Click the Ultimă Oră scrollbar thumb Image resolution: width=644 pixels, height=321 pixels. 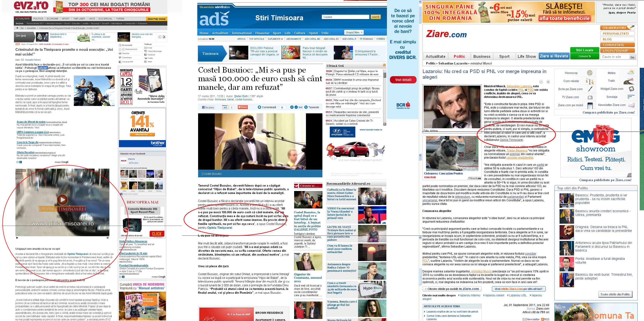tap(385, 75)
